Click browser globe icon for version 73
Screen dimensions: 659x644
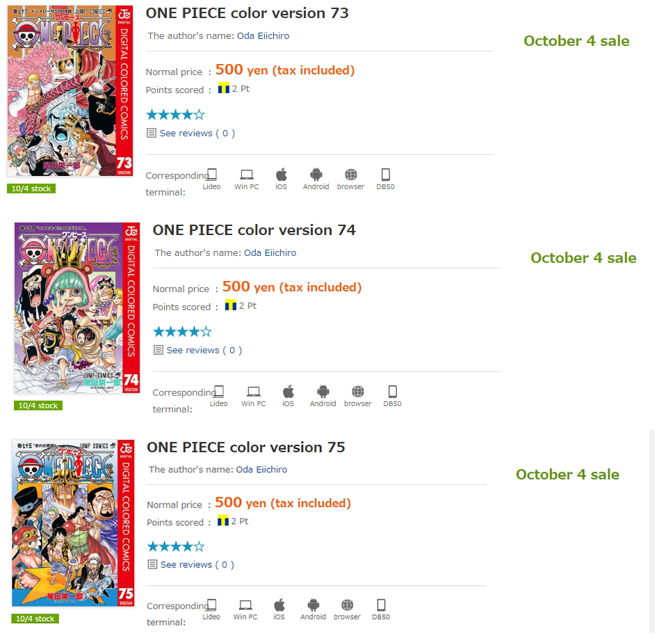(351, 174)
